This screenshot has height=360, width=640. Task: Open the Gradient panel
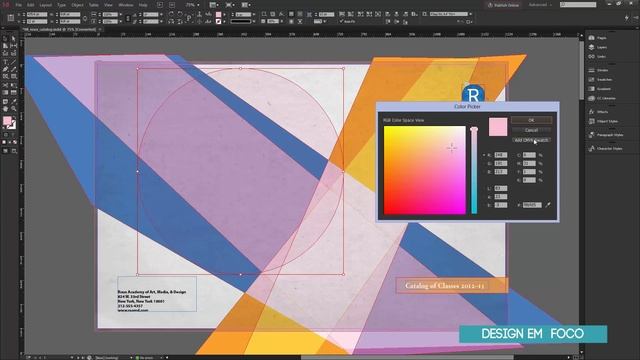click(x=600, y=89)
